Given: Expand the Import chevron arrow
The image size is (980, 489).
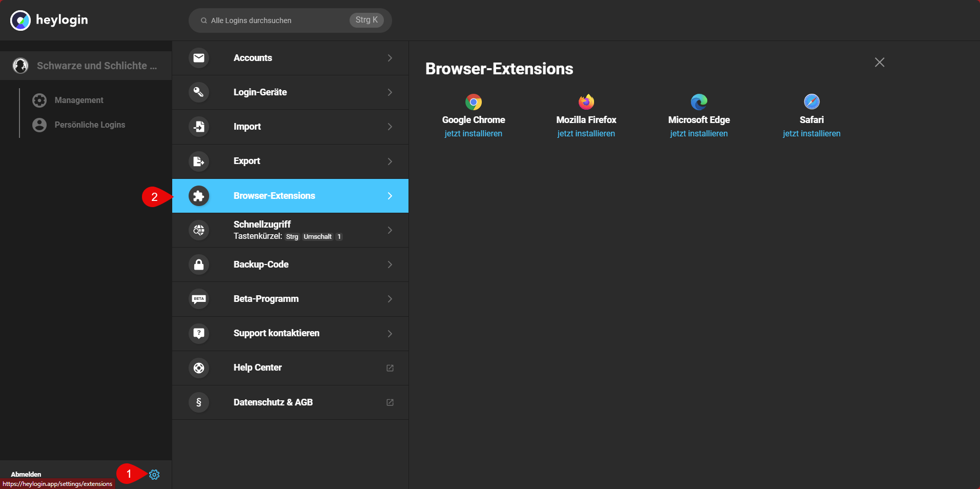Looking at the screenshot, I should pyautogui.click(x=390, y=127).
